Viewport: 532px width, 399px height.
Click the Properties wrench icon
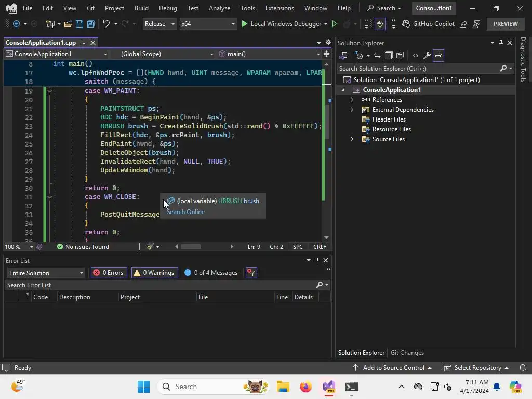pos(427,56)
